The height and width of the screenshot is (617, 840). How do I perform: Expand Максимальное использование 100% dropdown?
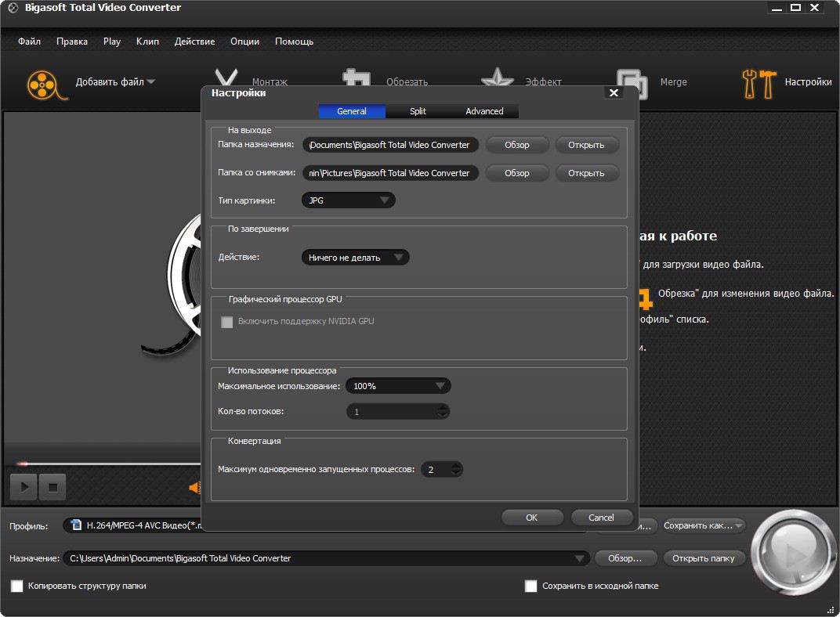click(x=398, y=386)
